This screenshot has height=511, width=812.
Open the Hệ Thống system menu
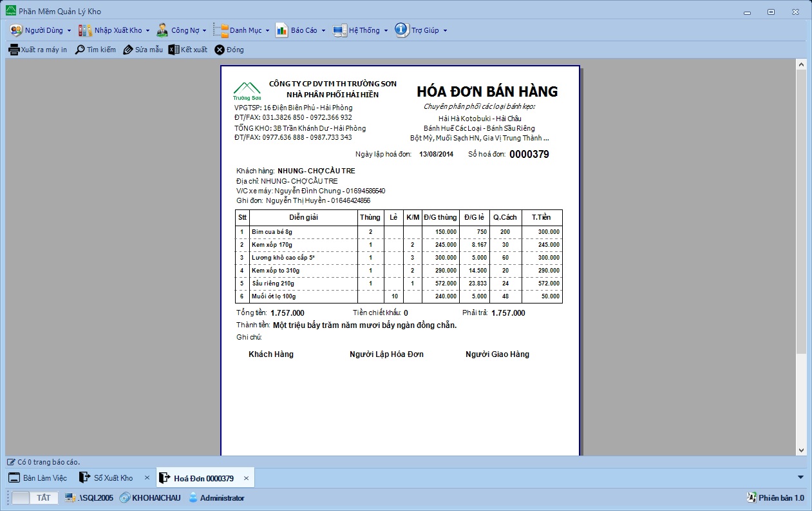386,30
